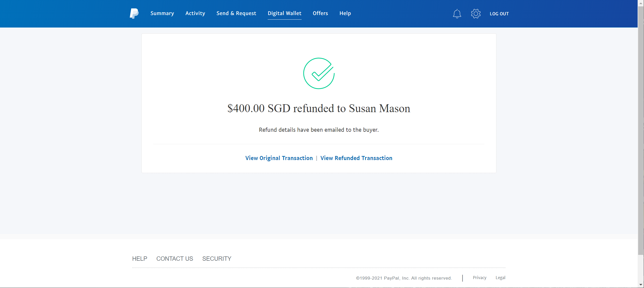
Task: Go to the Summary tab
Action: [x=162, y=13]
